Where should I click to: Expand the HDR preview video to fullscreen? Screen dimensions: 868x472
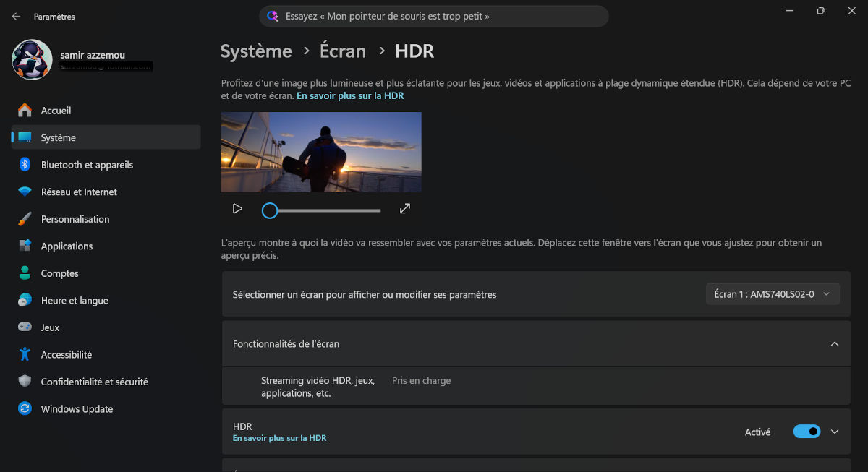click(405, 209)
